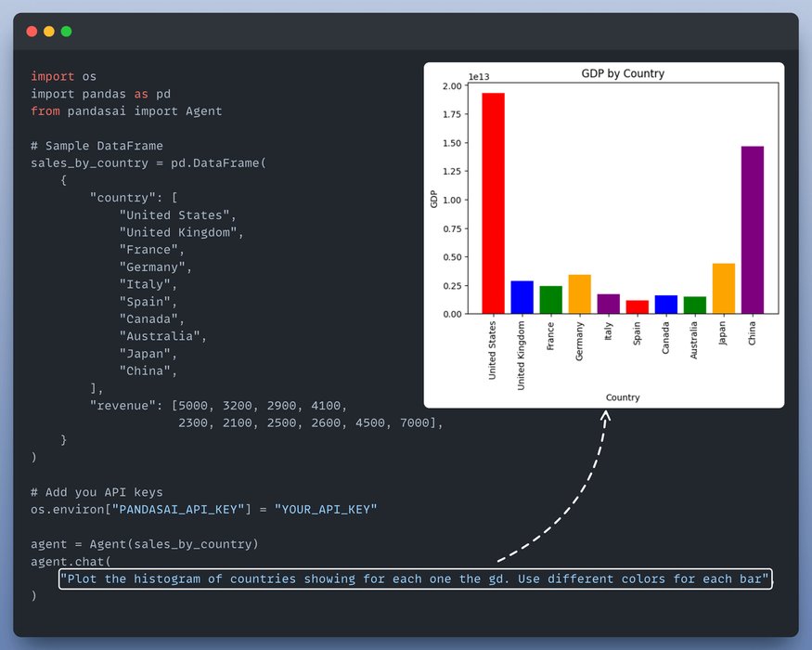Viewport: 812px width, 650px height.
Task: Click the red close dot in title bar
Action: (x=32, y=32)
